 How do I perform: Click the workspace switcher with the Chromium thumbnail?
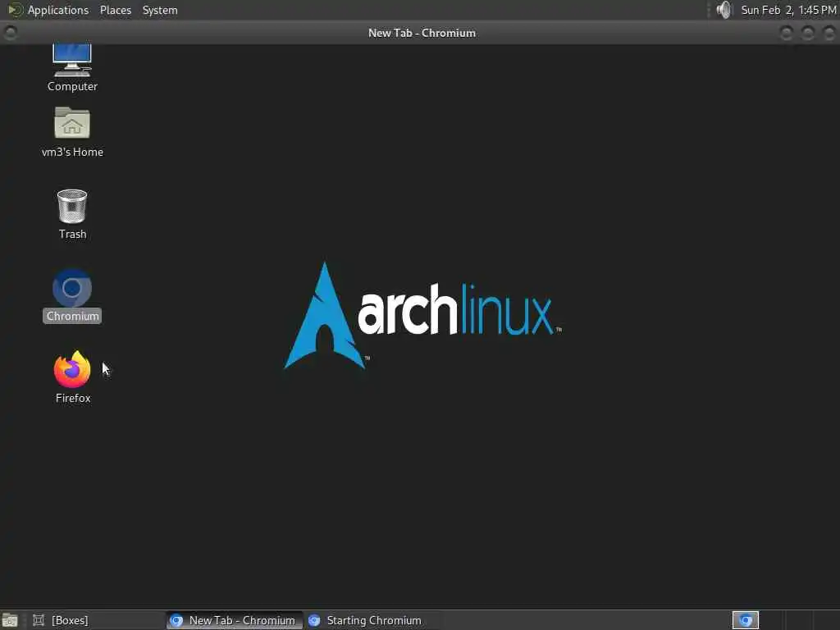click(745, 620)
